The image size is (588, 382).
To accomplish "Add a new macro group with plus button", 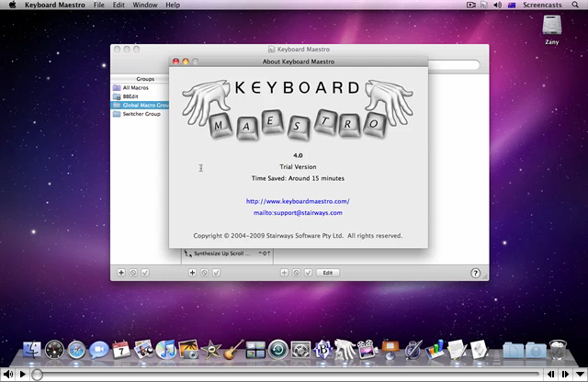I will pyautogui.click(x=121, y=273).
